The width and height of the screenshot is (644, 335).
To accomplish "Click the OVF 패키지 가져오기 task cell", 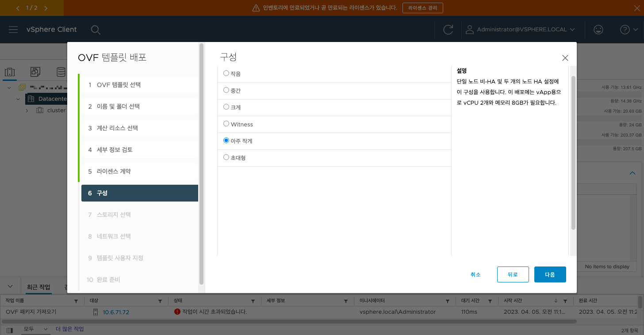I will (x=31, y=312).
